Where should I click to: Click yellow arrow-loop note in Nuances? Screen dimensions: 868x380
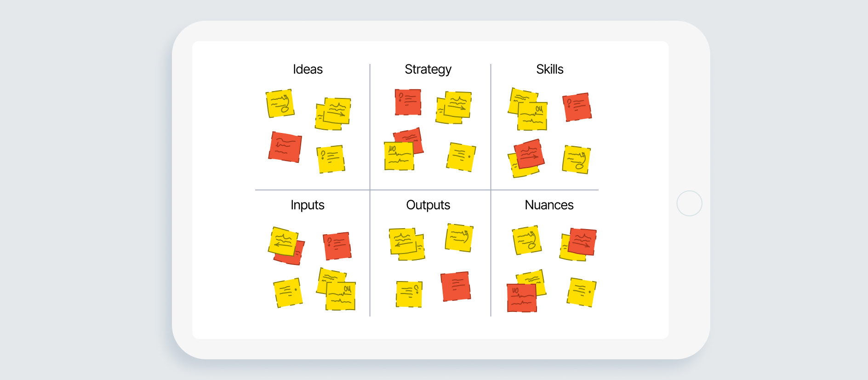pyautogui.click(x=527, y=240)
